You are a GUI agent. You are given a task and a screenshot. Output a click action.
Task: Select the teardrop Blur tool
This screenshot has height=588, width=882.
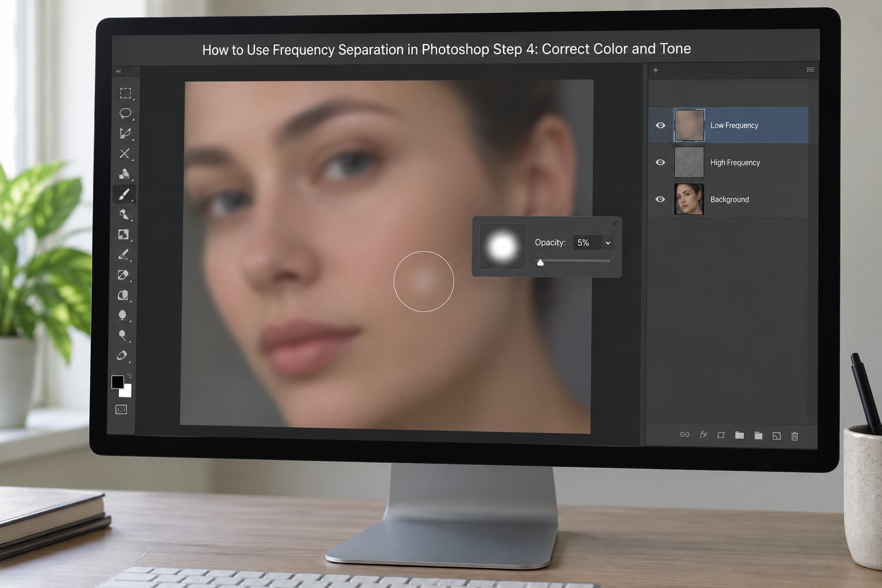tap(122, 315)
